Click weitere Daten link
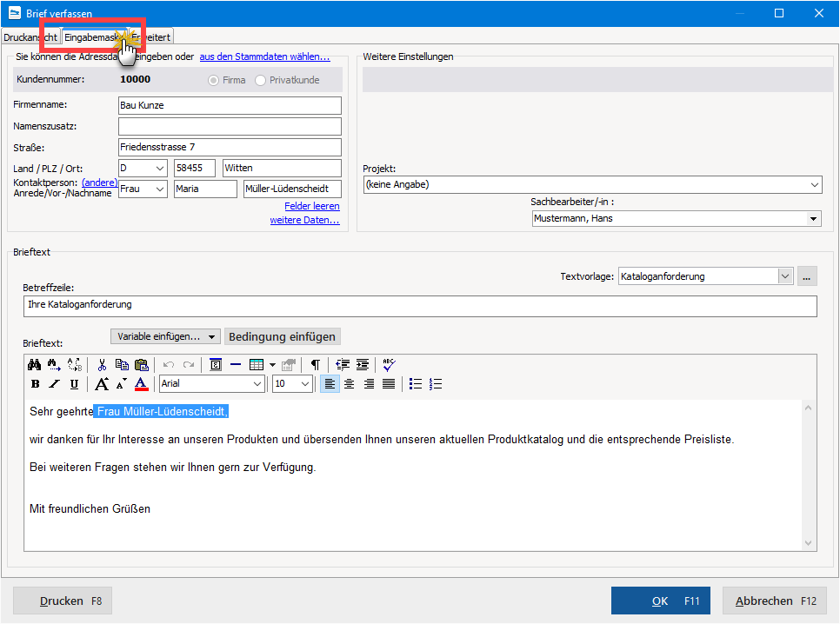 point(305,220)
